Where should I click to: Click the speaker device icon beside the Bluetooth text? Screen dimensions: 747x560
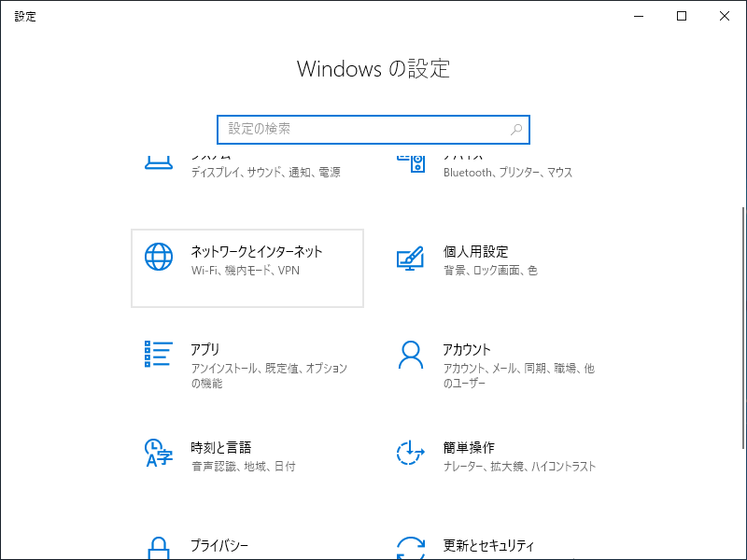point(411,163)
